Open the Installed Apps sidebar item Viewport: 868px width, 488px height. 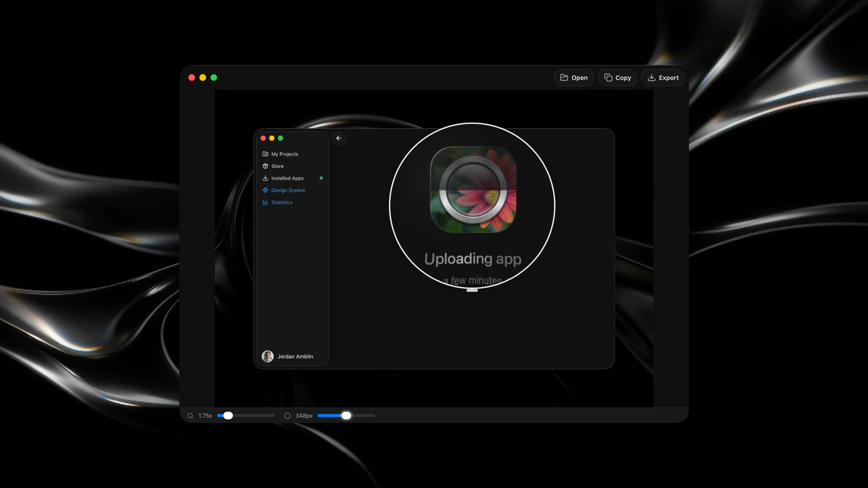click(x=287, y=178)
